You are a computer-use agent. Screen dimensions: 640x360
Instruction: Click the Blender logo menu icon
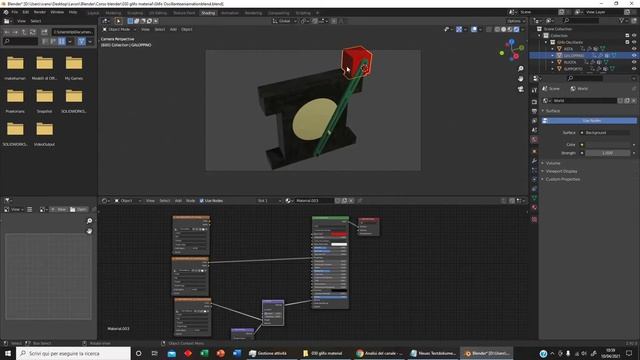6,12
